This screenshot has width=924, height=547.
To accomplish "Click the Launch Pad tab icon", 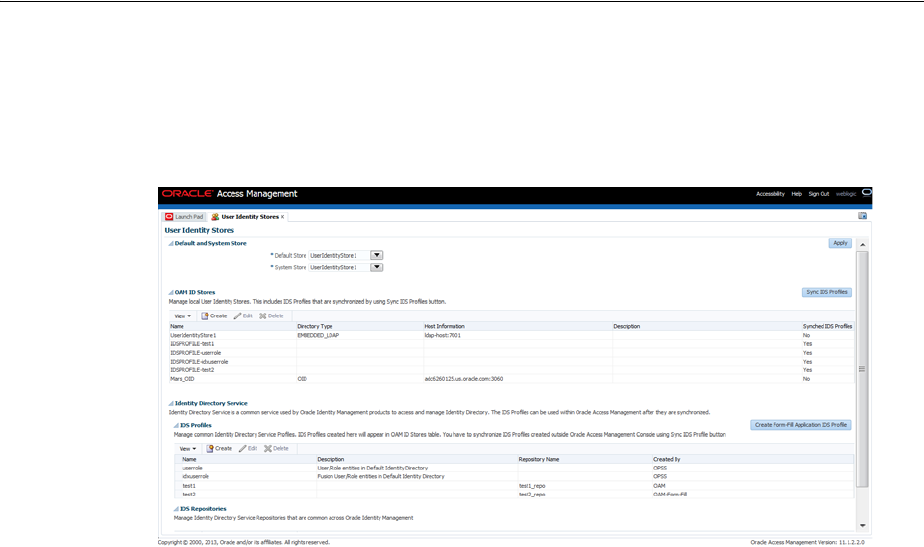I will [x=169, y=217].
